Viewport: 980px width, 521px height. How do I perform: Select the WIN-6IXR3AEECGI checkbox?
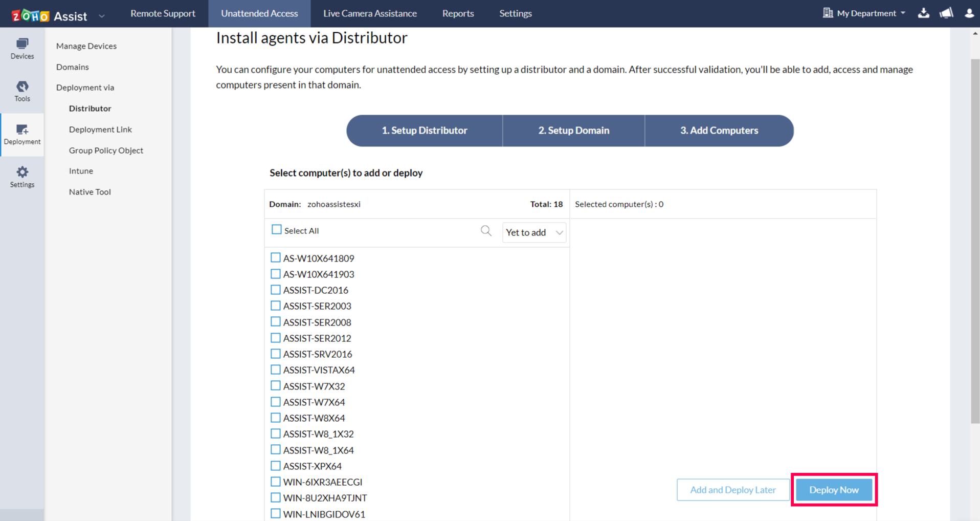pyautogui.click(x=276, y=481)
